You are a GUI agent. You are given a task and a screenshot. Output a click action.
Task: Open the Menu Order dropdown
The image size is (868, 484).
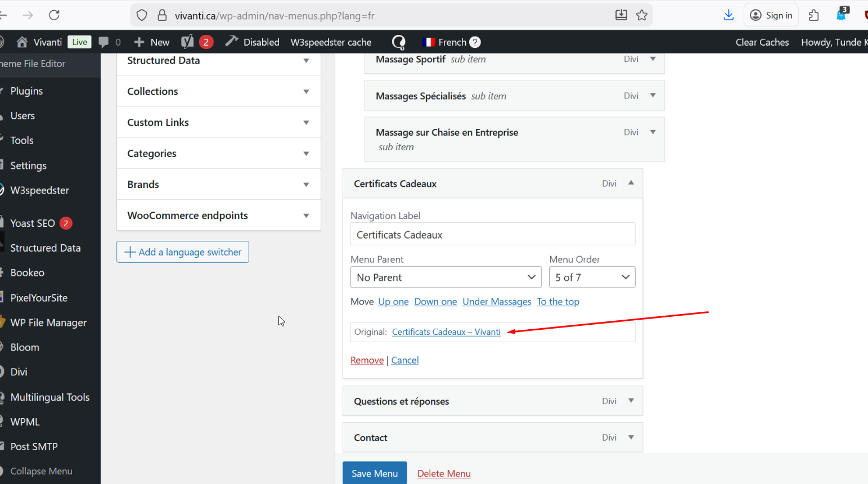(x=592, y=277)
